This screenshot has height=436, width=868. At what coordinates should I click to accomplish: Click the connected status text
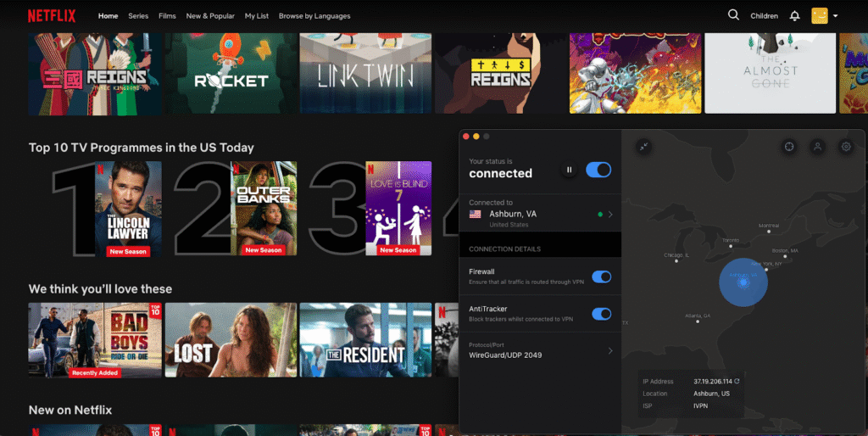tap(500, 173)
